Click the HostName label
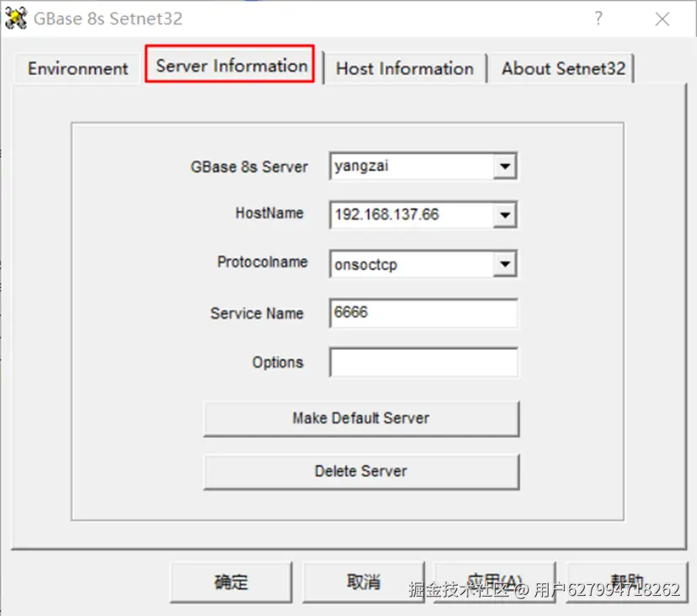Viewport: 697px width, 616px height. [269, 213]
